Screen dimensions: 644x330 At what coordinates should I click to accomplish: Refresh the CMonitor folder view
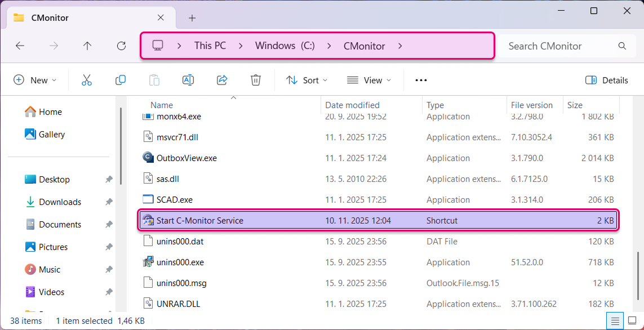click(121, 46)
